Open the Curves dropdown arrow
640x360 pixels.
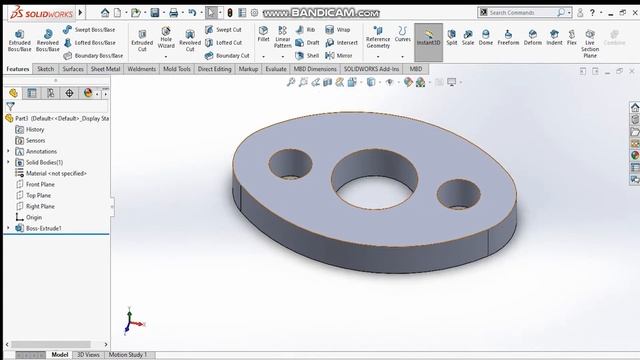(x=402, y=56)
